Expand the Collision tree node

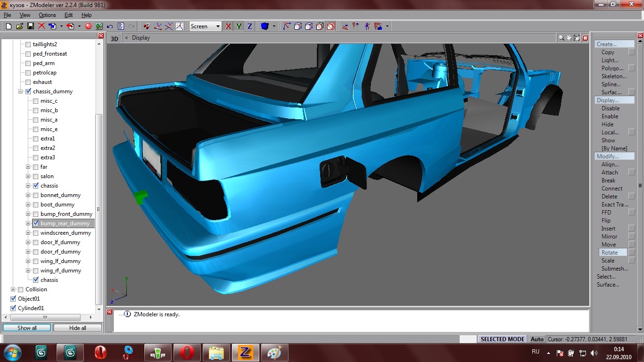pos(13,289)
